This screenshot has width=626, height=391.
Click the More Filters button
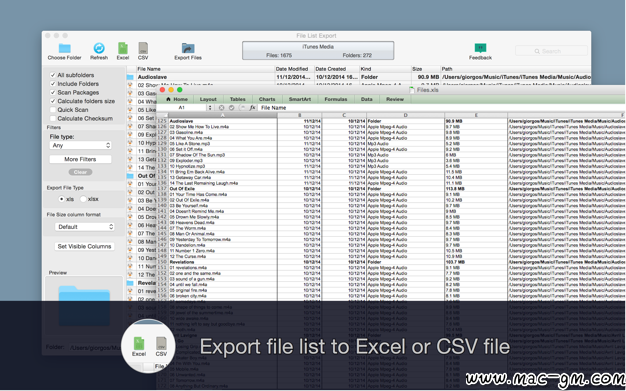click(80, 159)
